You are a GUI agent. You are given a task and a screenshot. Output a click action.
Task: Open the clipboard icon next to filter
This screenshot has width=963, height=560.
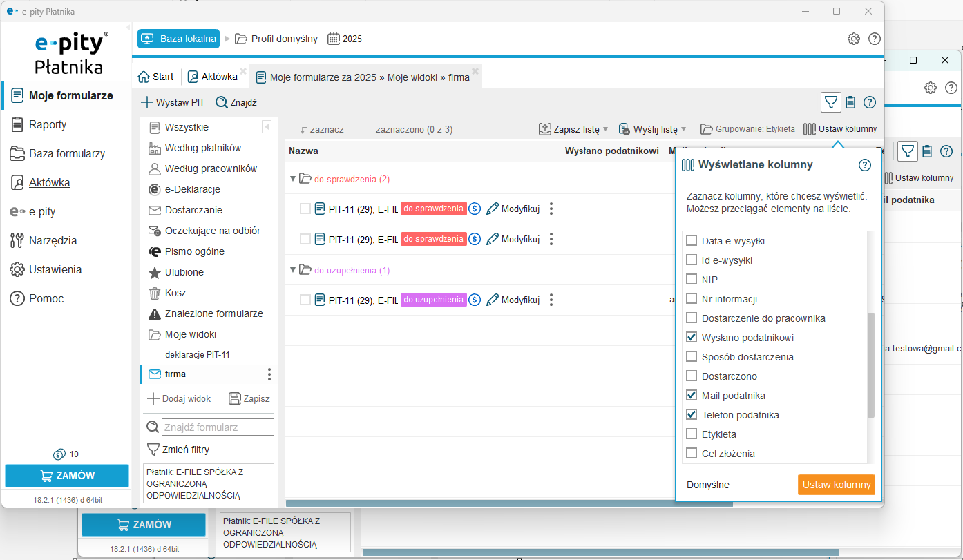pos(850,102)
